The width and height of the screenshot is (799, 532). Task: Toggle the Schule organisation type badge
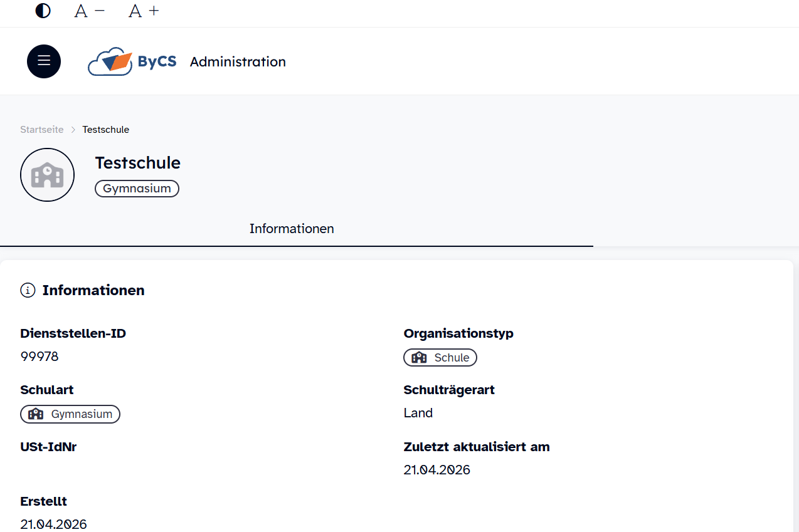(x=440, y=357)
